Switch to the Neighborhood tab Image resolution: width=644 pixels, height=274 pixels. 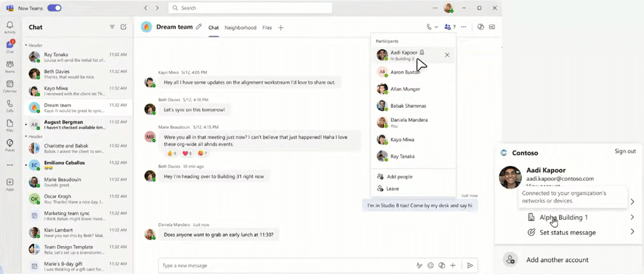pyautogui.click(x=240, y=27)
